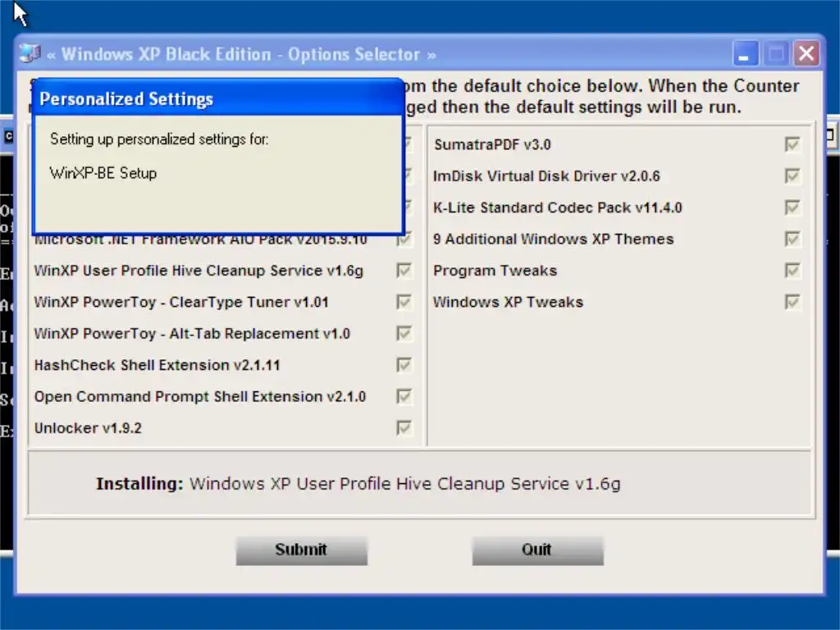Select WinXP PowerToy ClearType Tuner v1.01 label

tap(181, 302)
